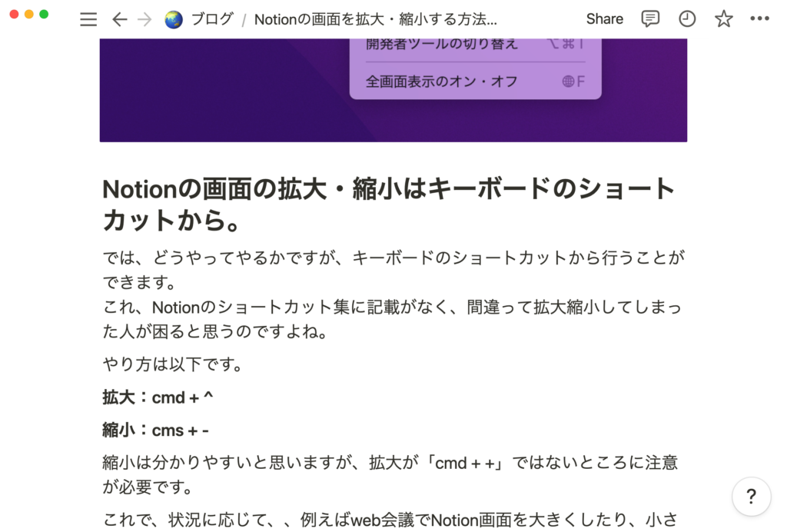Click the line やり方は以下です。
This screenshot has height=532, width=787.
[172, 364]
